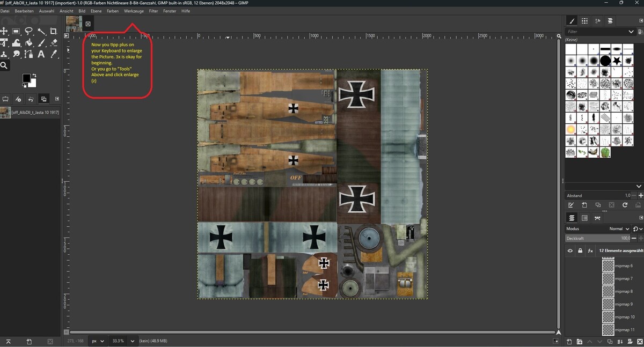Refresh the brushes list
The image size is (644, 347).
625,205
